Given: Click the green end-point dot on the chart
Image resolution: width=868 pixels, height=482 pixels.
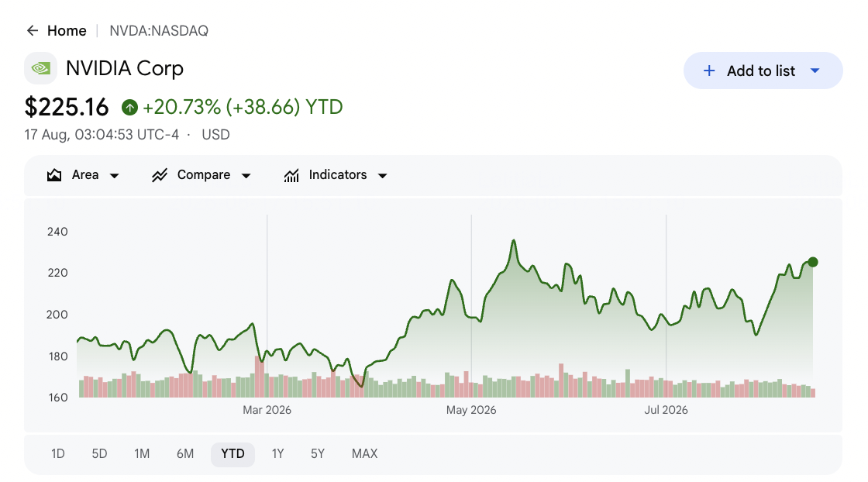Looking at the screenshot, I should (x=813, y=262).
